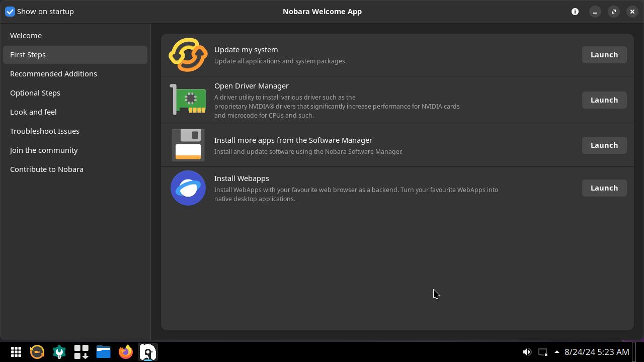Viewport: 644px width, 362px height.
Task: Click the WebApps browser backend description text
Action: (x=356, y=194)
